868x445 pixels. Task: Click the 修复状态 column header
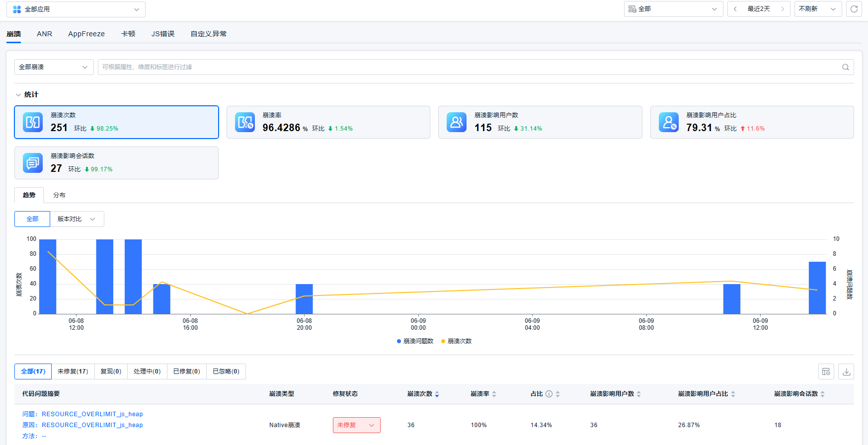tap(345, 394)
